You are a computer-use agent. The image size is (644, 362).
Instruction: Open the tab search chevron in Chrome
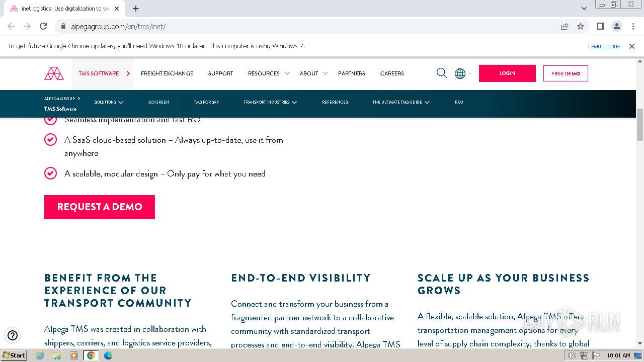point(584,9)
